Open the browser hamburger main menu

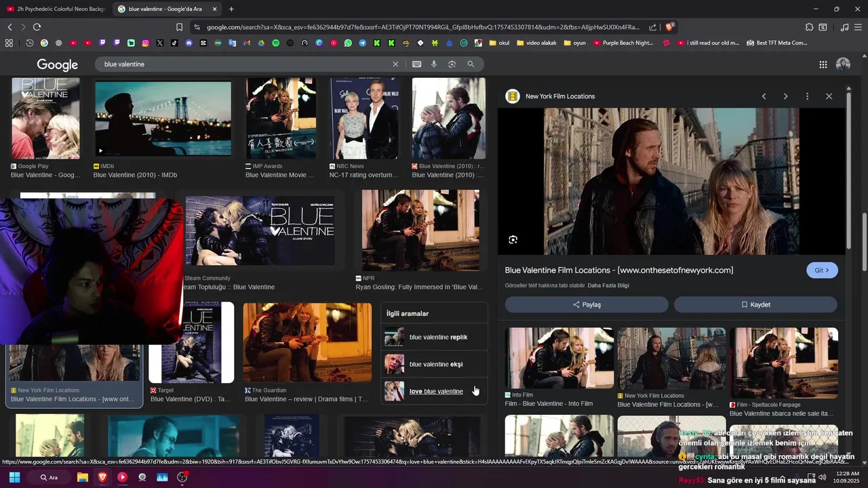pyautogui.click(x=858, y=27)
